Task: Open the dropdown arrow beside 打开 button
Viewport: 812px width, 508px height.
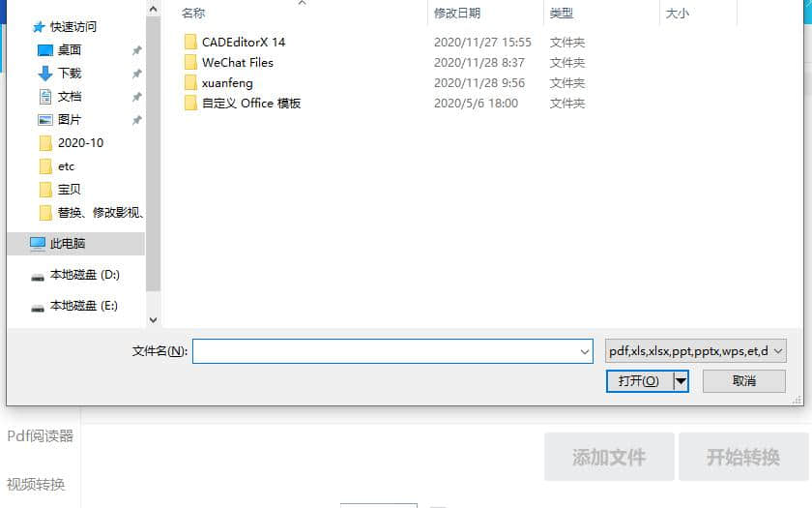Action: (681, 381)
